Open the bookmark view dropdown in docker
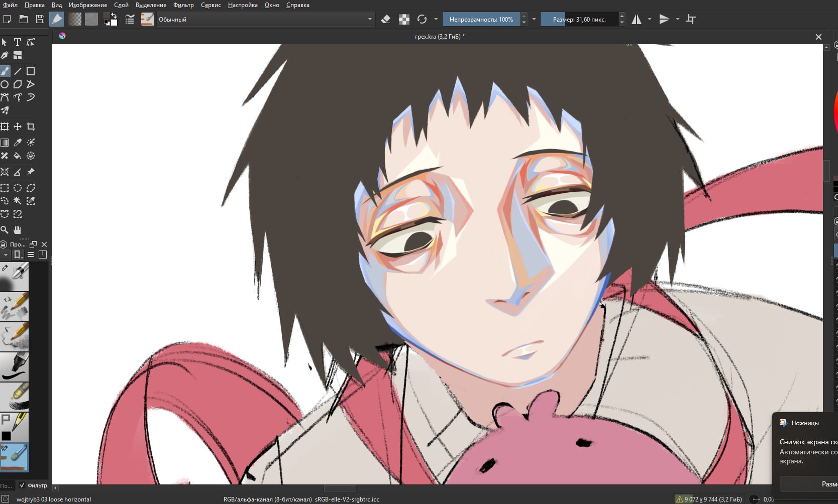 point(18,255)
